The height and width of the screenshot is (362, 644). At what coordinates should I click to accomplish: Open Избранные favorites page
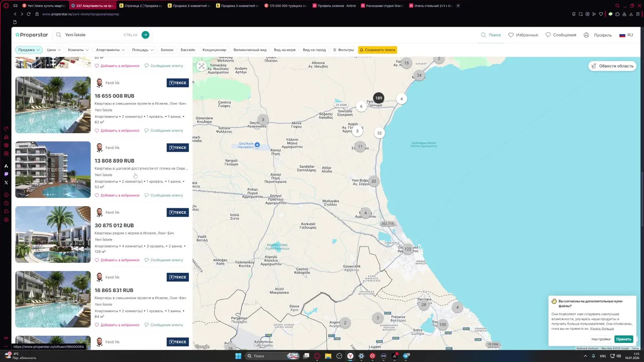tap(523, 35)
